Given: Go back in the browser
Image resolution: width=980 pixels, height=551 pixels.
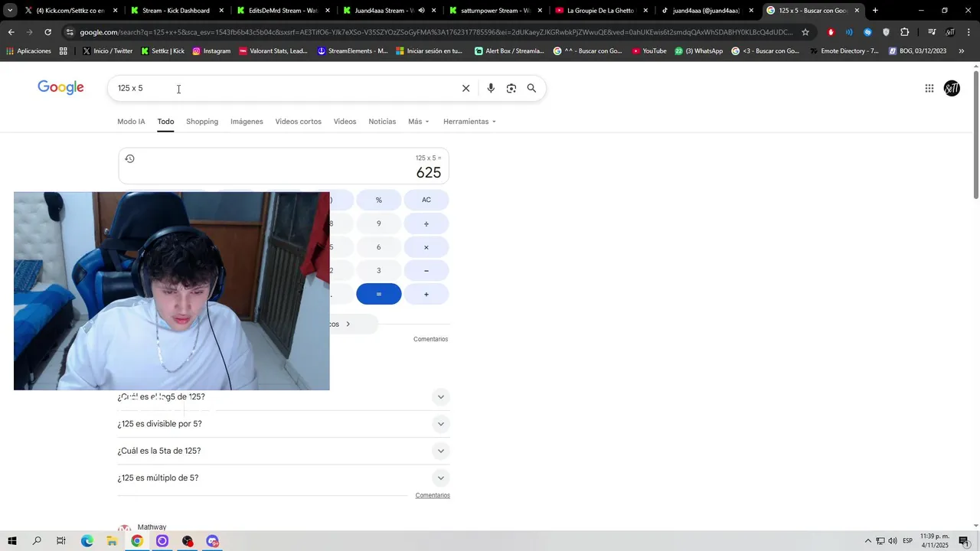Looking at the screenshot, I should pos(11,32).
